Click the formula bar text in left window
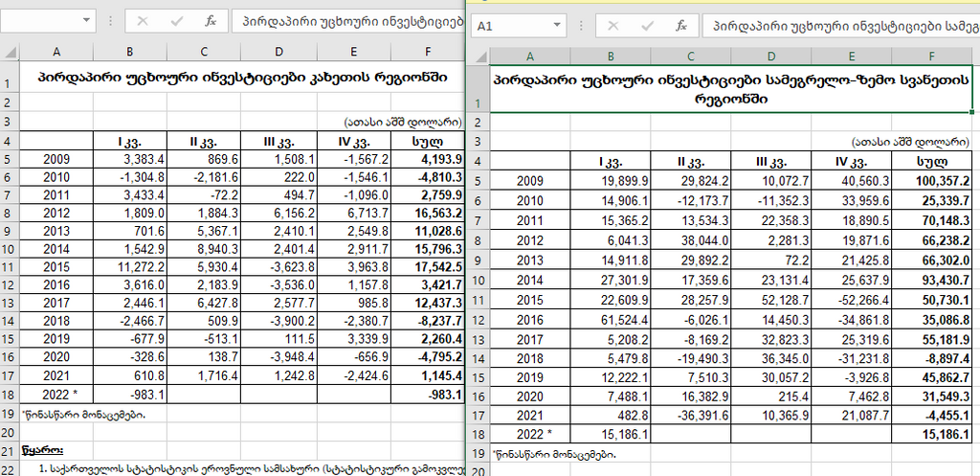The image size is (980, 476). 348,21
